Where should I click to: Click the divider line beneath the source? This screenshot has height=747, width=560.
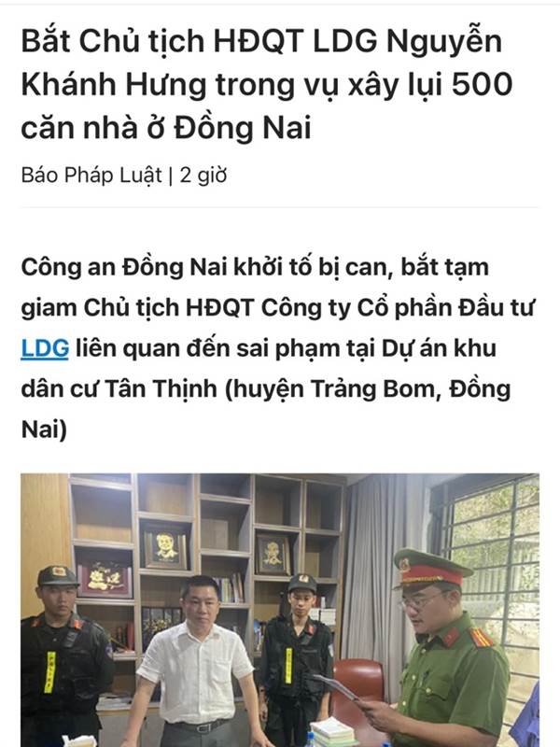pos(280,207)
